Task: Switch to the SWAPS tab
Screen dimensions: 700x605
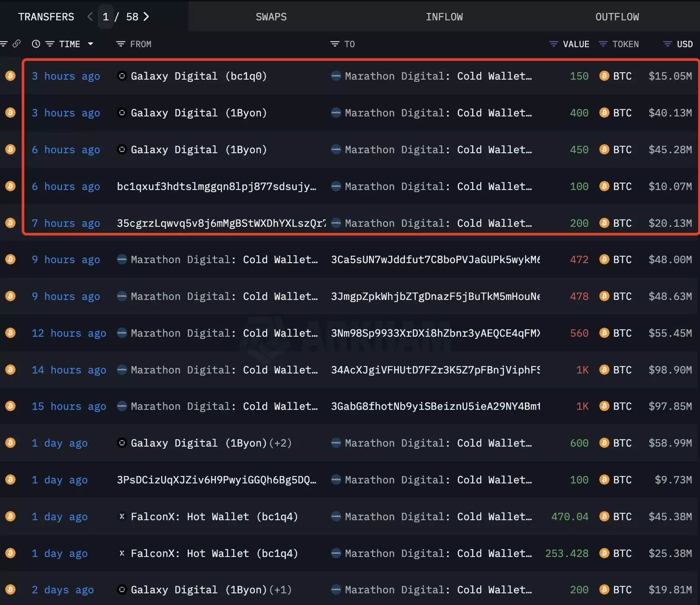Action: click(271, 17)
